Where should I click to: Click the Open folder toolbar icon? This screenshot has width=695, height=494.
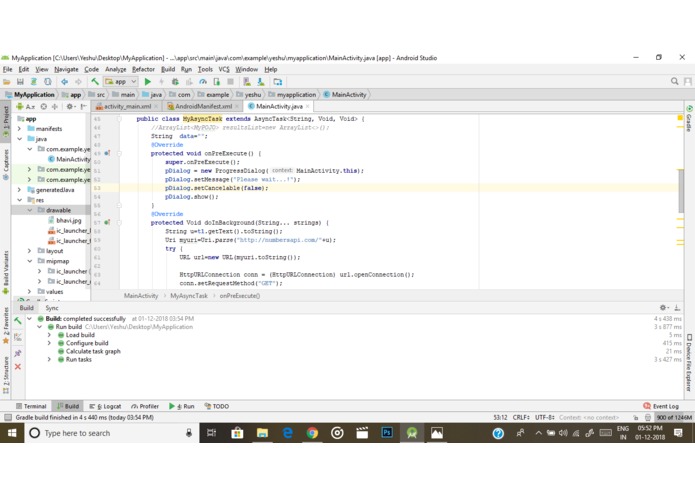[7, 82]
